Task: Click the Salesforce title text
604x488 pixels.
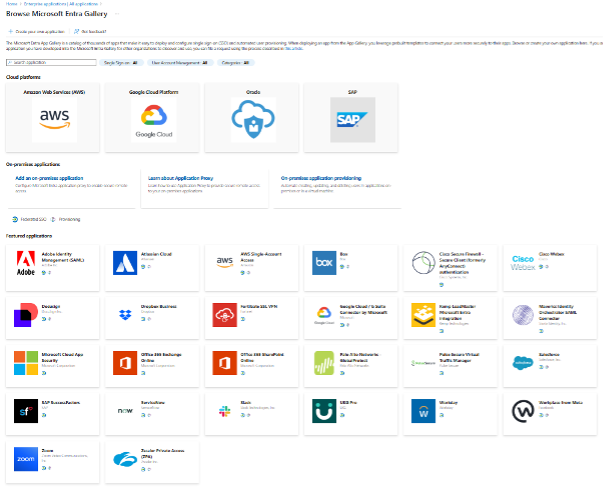Action: 549,354
